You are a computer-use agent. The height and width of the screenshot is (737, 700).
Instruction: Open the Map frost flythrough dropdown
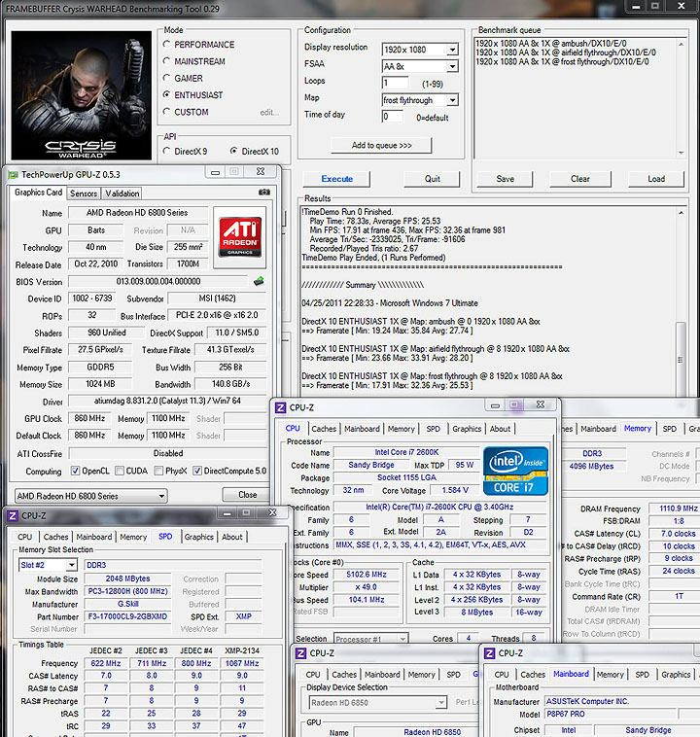click(x=452, y=100)
